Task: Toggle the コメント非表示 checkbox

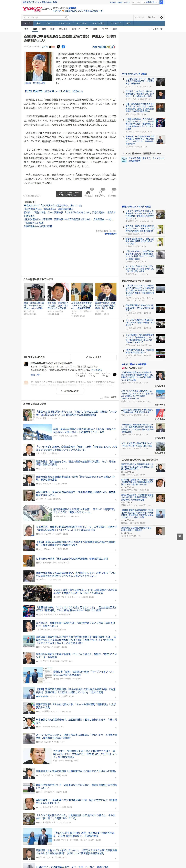Action: pyautogui.click(x=102, y=397)
